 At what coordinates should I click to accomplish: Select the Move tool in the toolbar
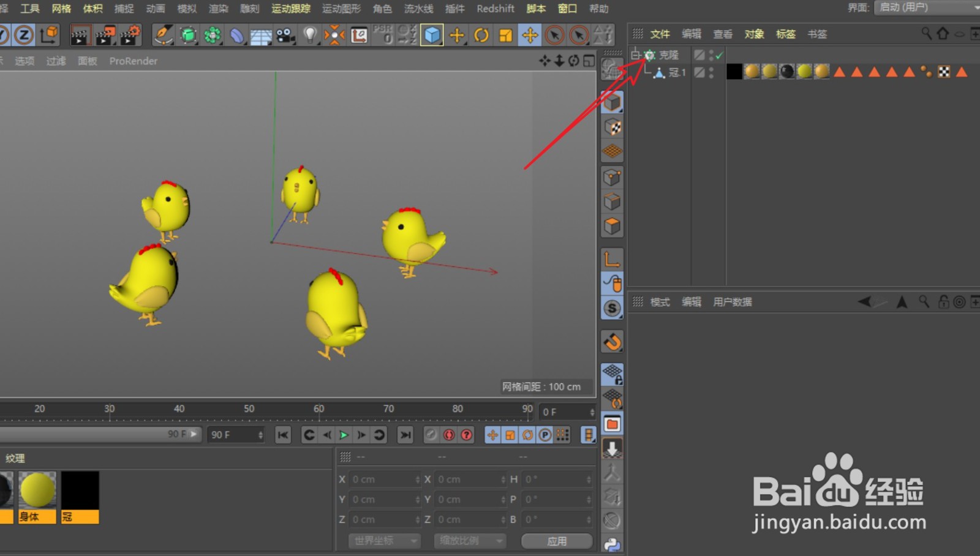tap(456, 35)
